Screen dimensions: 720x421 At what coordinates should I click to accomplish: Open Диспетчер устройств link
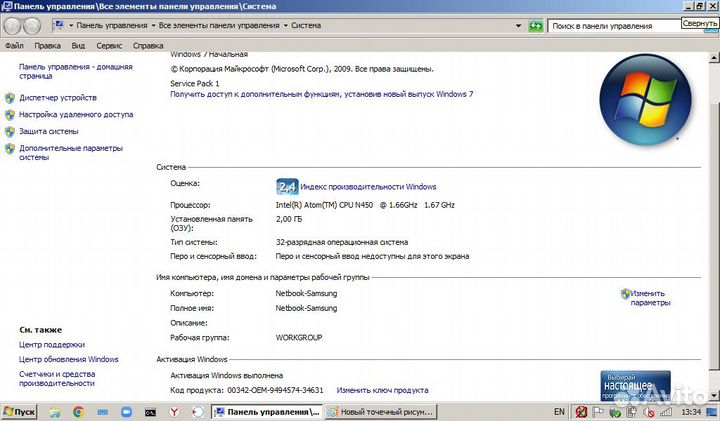tap(58, 98)
